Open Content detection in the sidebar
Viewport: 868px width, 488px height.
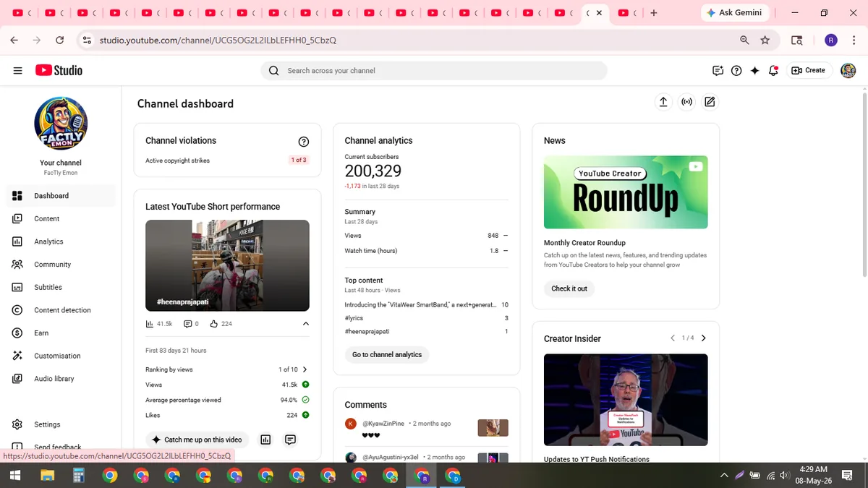click(x=61, y=310)
